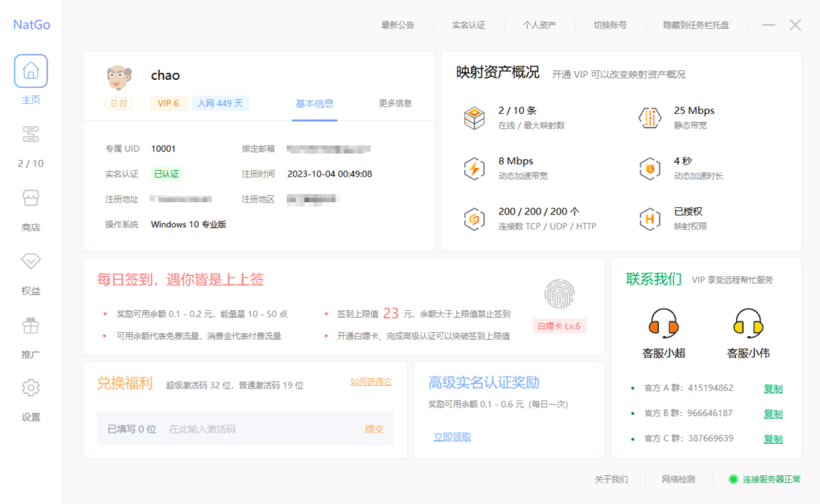
Task: Click the chao user avatar
Action: click(x=119, y=77)
